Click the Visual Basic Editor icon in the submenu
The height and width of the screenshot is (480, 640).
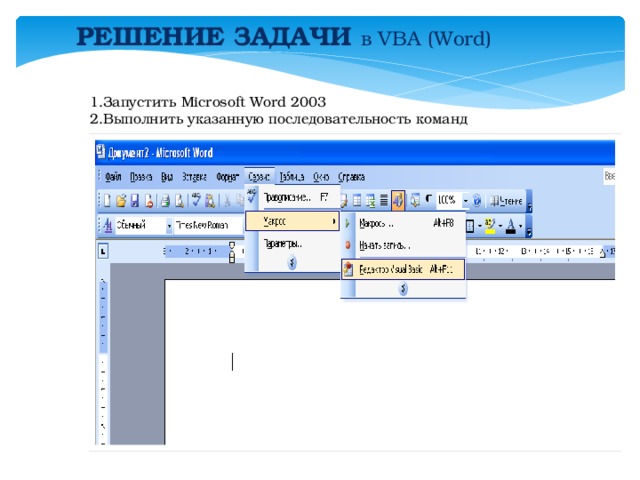[x=348, y=269]
